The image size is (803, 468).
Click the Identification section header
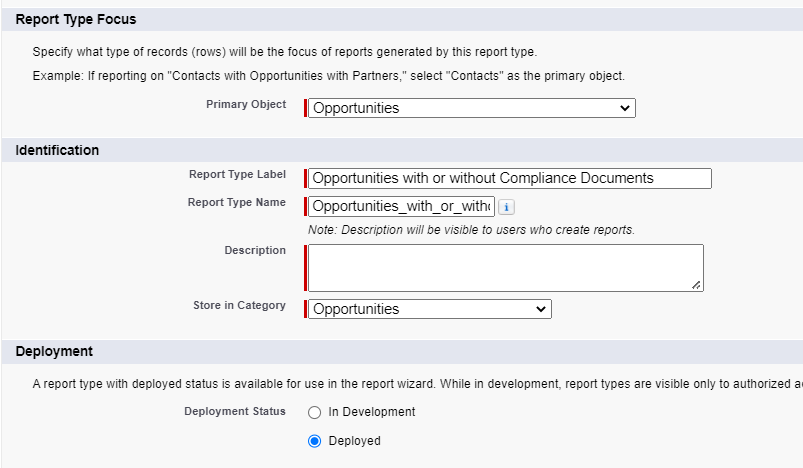(57, 150)
